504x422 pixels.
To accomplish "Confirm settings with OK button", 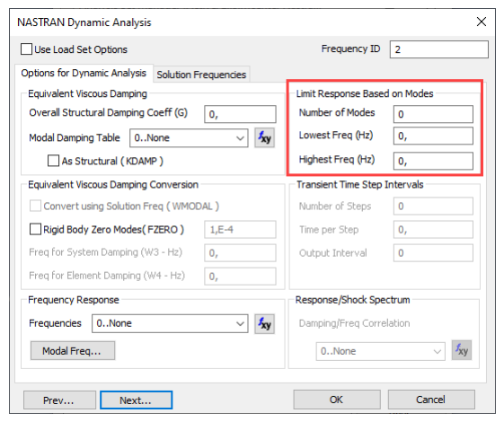I will (x=337, y=400).
